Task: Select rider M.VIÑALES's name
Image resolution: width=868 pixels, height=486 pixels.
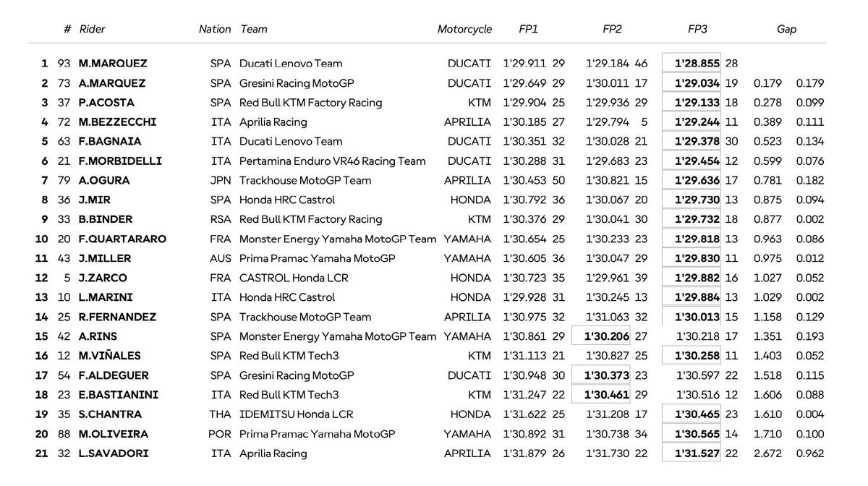Action: tap(109, 356)
